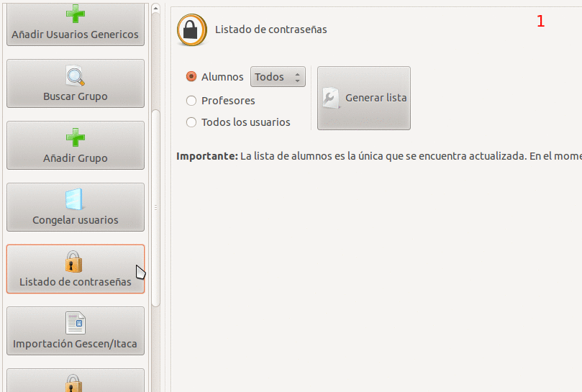Viewport: 582px width, 392px height.
Task: Click the sidebar vertical scrollbar thumb
Action: click(156, 208)
